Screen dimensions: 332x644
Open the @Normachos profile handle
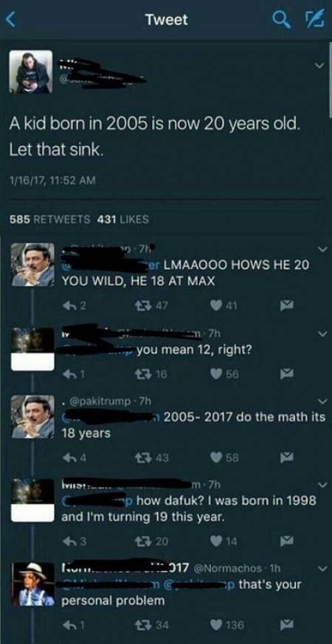coord(227,568)
